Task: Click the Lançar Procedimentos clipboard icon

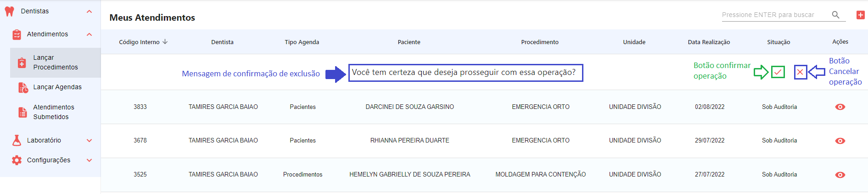Action: coord(22,63)
